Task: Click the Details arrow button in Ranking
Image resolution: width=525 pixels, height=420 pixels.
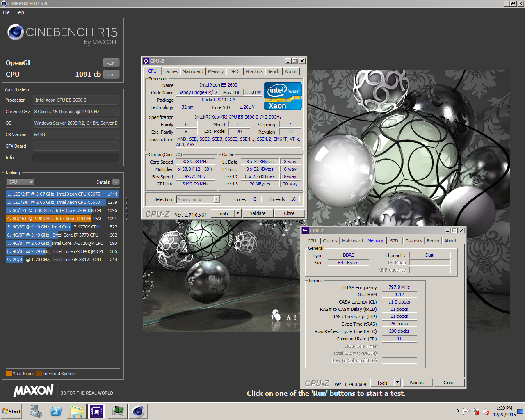Action: click(116, 182)
